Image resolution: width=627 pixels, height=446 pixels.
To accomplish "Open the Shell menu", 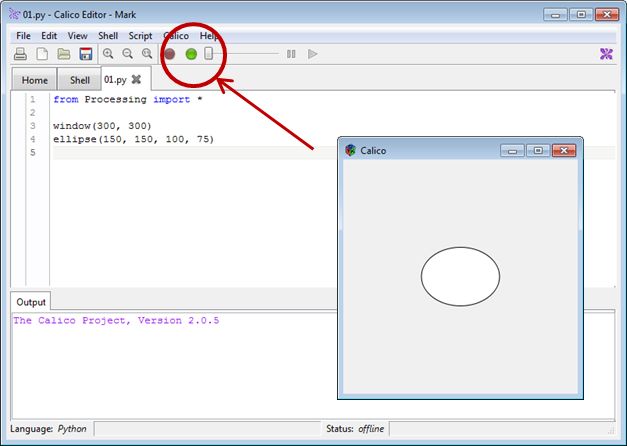I will 108,36.
